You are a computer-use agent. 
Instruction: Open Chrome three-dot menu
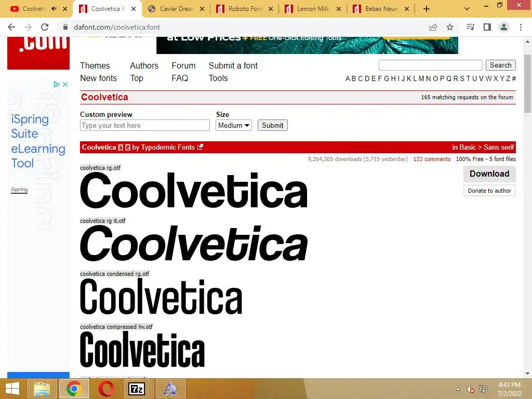coord(521,27)
